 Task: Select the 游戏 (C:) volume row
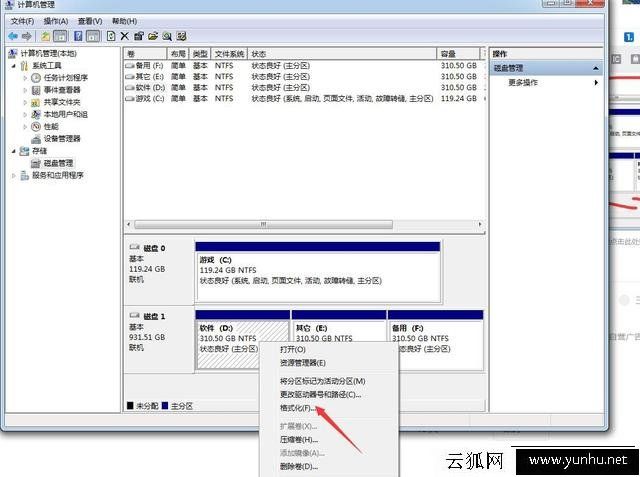point(304,98)
